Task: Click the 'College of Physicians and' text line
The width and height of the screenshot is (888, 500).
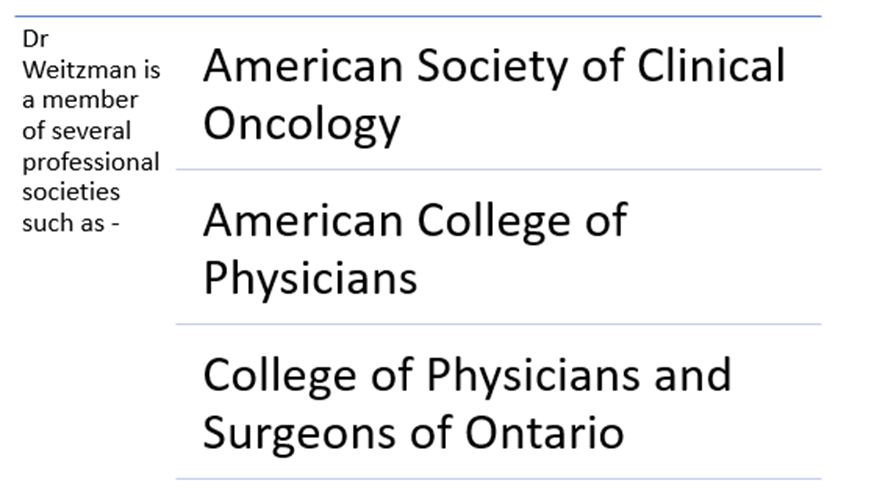Action: point(467,375)
